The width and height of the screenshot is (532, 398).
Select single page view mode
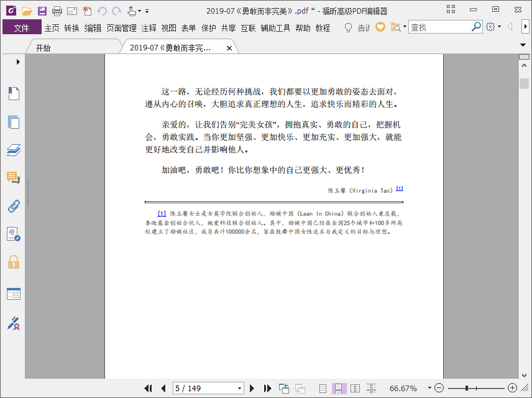[x=323, y=388]
